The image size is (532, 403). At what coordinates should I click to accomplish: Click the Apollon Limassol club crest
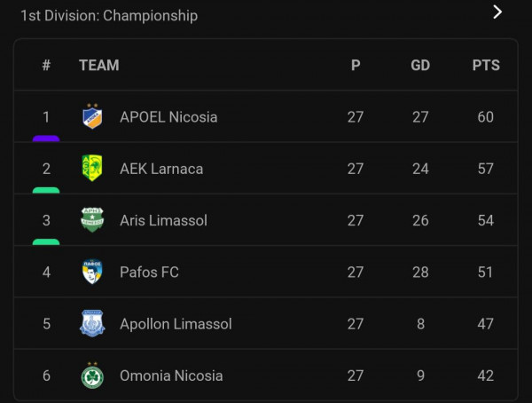click(92, 323)
